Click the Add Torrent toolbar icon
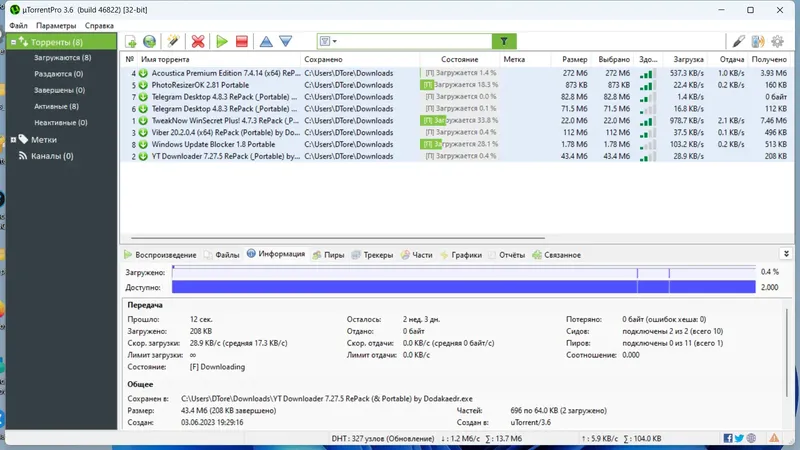 [x=131, y=41]
